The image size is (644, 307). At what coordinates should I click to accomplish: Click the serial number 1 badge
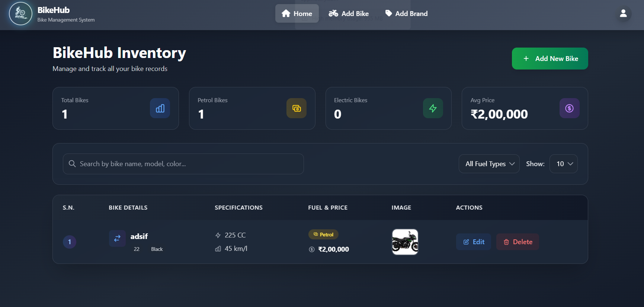coord(70,242)
